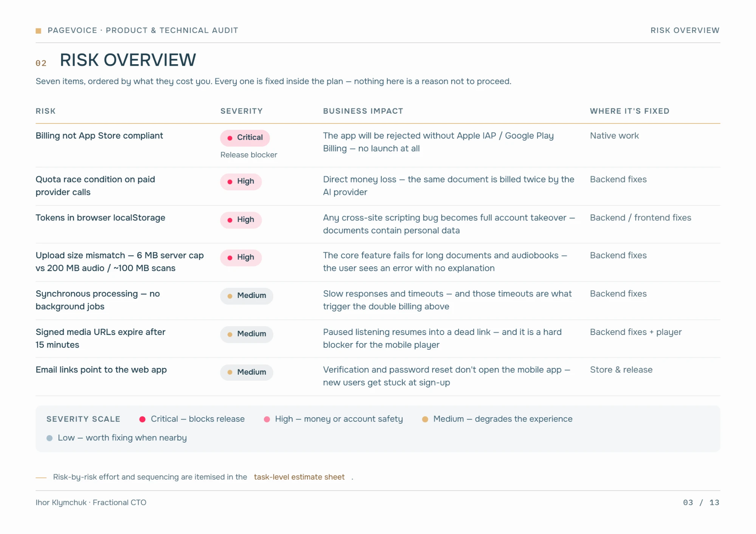Select 'Billing not App Store compliant' risk

click(99, 136)
